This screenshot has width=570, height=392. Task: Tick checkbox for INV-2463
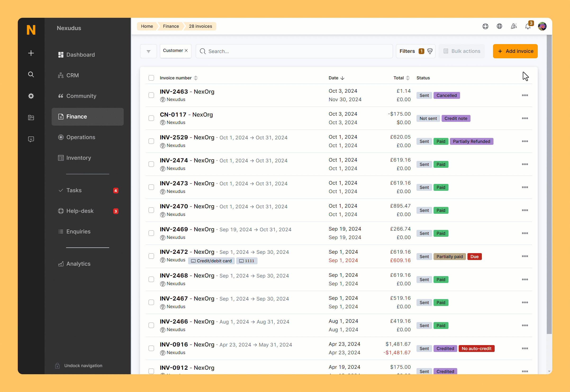pos(151,95)
